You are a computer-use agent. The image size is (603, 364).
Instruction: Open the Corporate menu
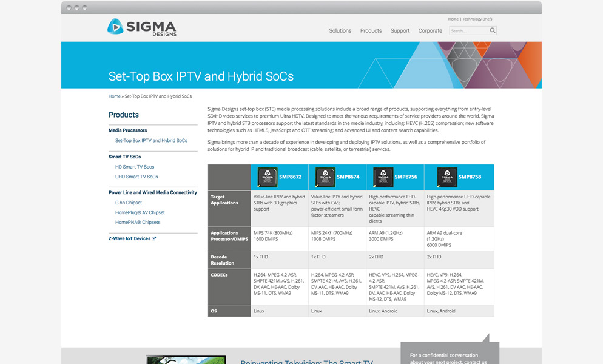[430, 31]
